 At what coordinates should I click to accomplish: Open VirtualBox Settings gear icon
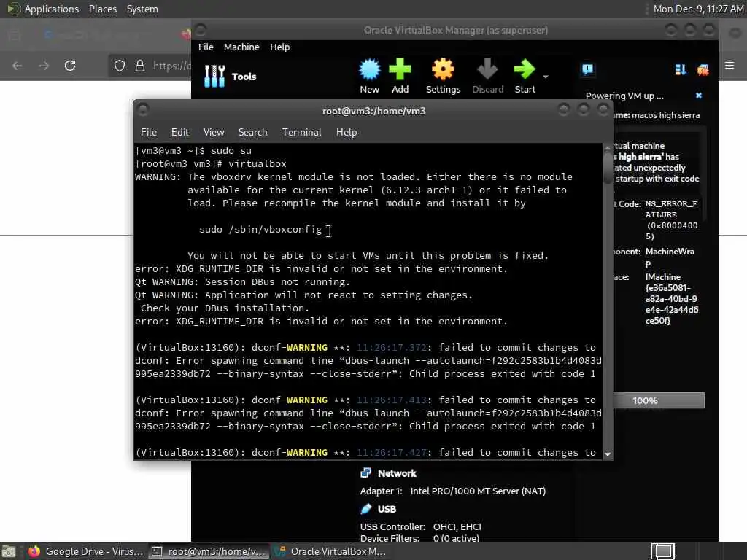(443, 70)
